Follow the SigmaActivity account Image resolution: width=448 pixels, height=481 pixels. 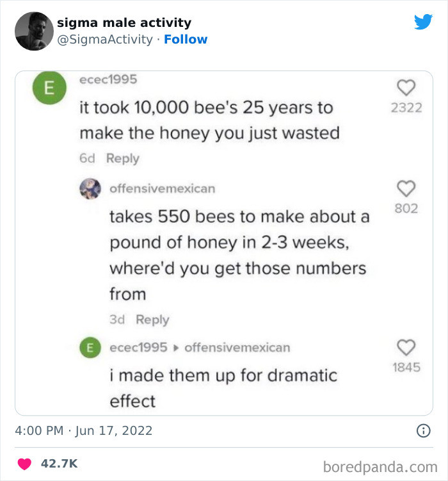(186, 39)
